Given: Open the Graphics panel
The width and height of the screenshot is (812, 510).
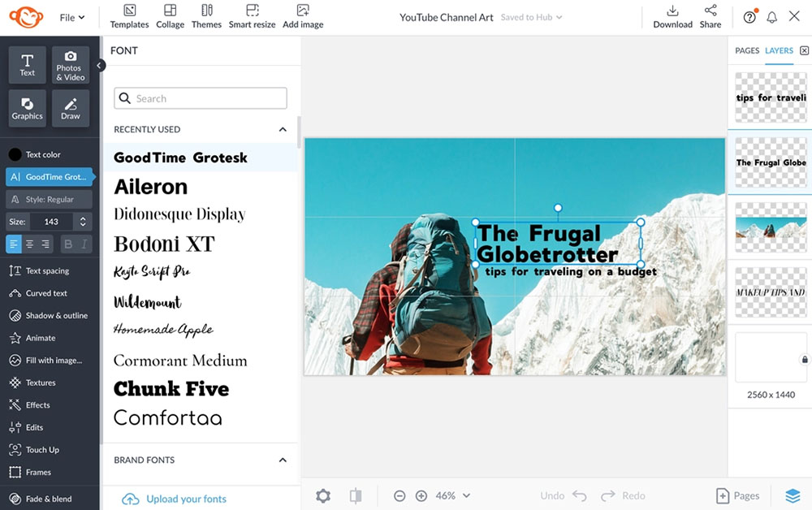Looking at the screenshot, I should (27, 108).
